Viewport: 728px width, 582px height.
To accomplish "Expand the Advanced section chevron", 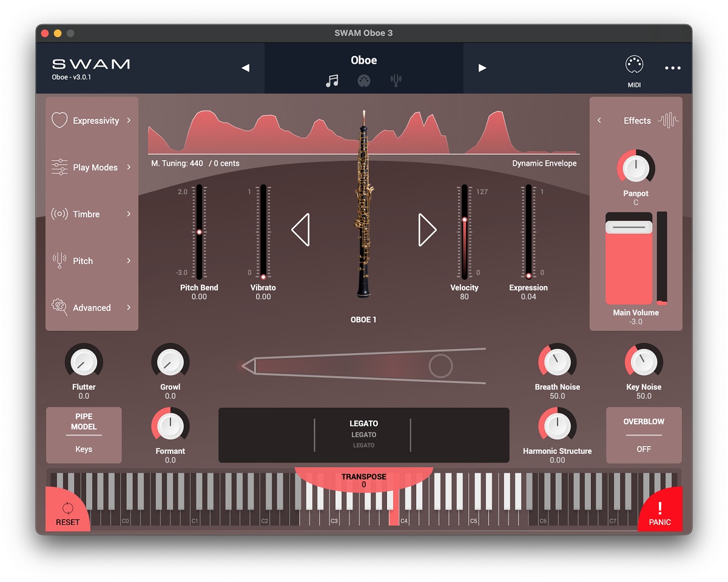I will pyautogui.click(x=129, y=307).
